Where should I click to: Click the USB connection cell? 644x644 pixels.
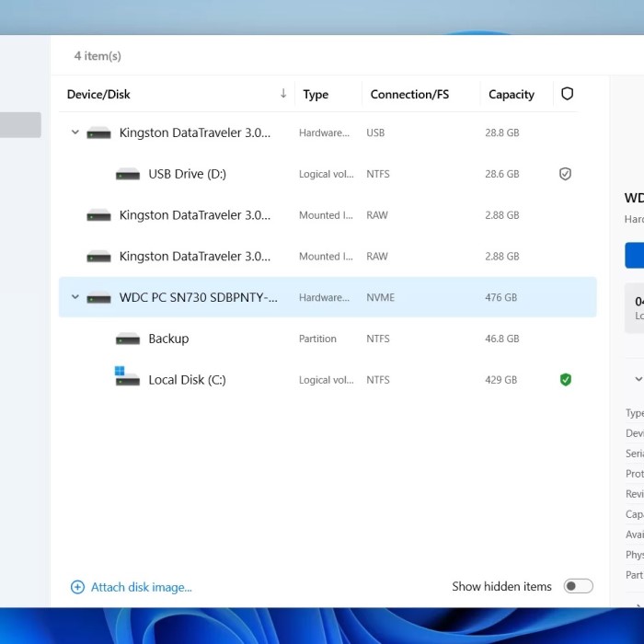tap(375, 132)
